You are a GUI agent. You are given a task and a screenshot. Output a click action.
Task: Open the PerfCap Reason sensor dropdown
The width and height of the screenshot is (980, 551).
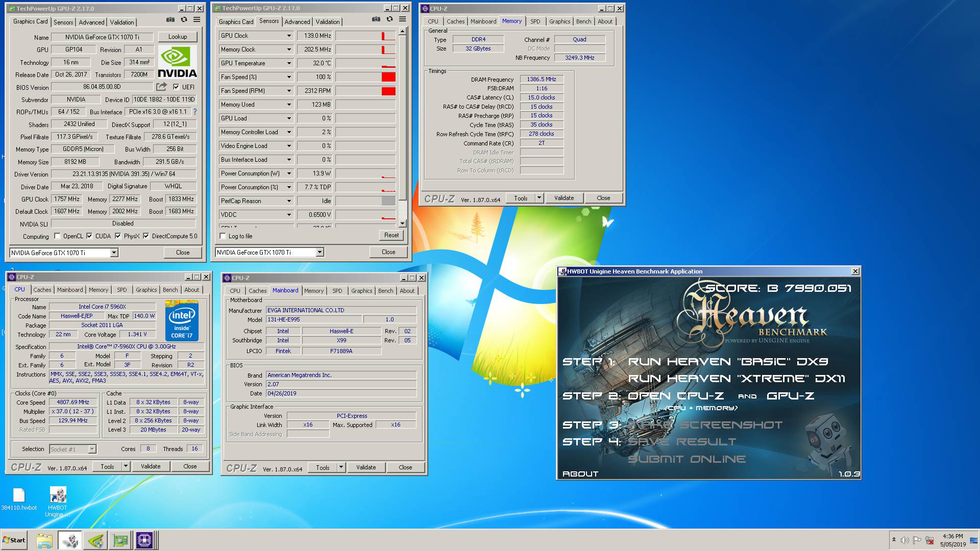pyautogui.click(x=289, y=201)
